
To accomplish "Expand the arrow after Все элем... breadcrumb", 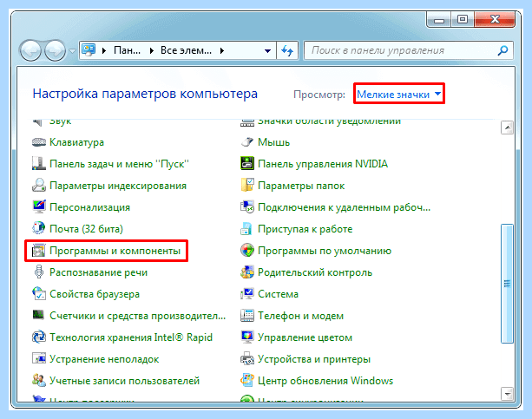I will click(x=222, y=51).
